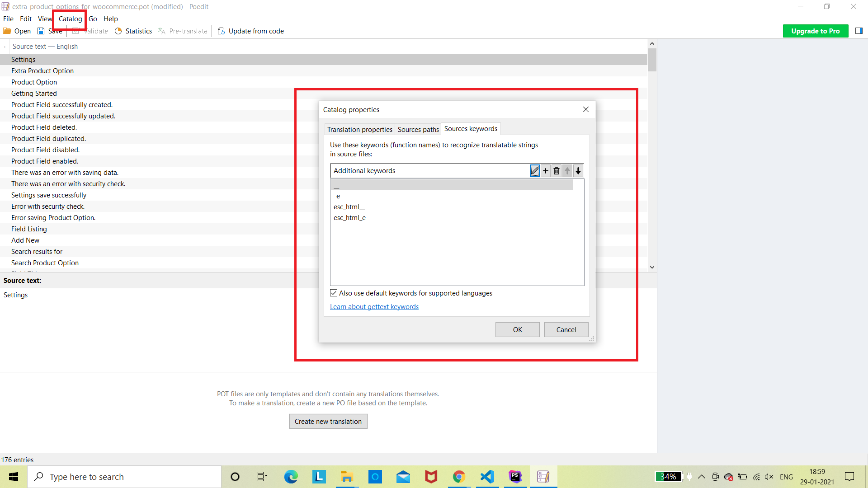Open File Explorer from the taskbar
The width and height of the screenshot is (868, 488).
[x=347, y=477]
